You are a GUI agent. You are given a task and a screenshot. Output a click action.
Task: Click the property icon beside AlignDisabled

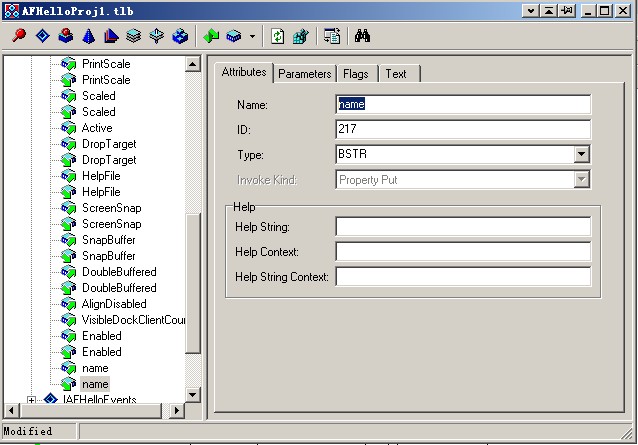[x=68, y=304]
